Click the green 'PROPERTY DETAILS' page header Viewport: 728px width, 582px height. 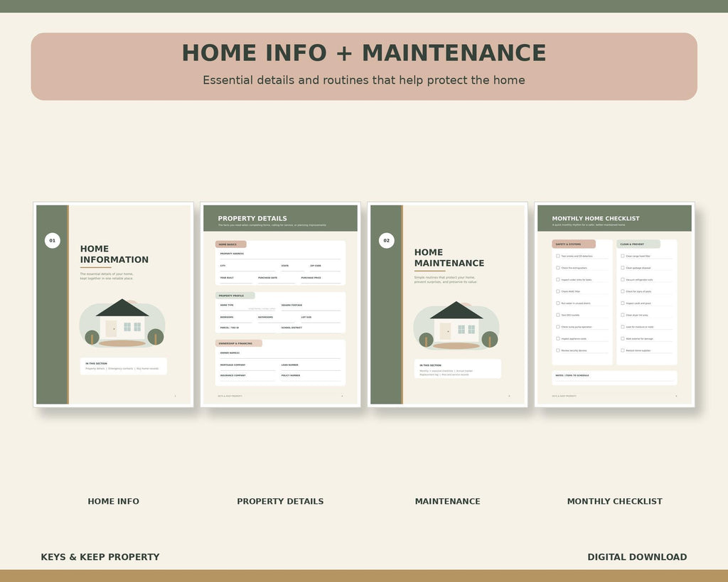pos(280,218)
